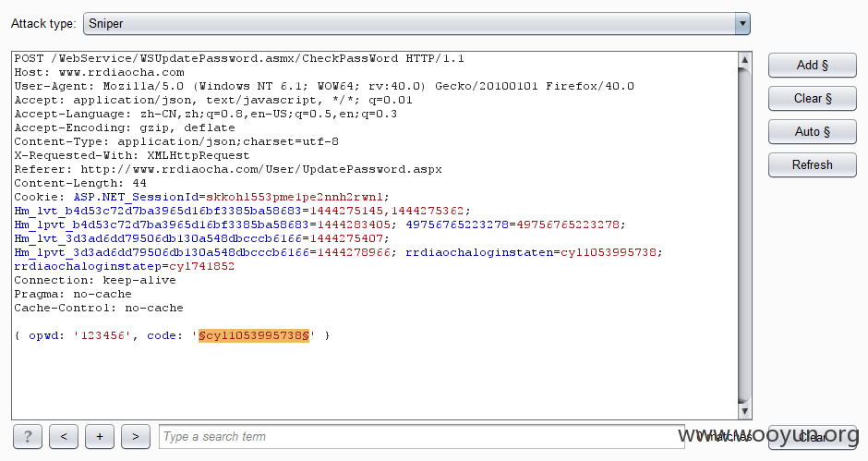
Task: Click the Add § button
Action: pyautogui.click(x=812, y=66)
